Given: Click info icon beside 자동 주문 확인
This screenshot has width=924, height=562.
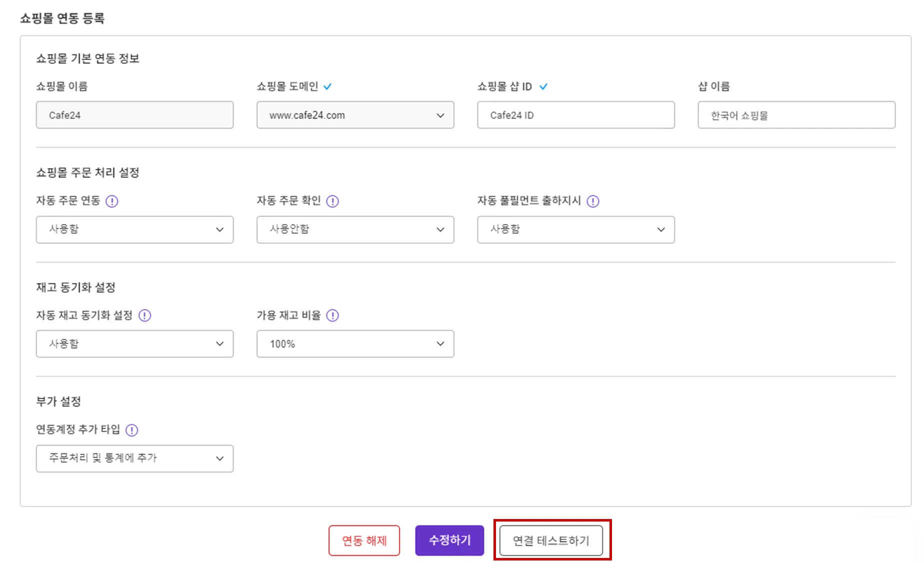Looking at the screenshot, I should (x=332, y=201).
